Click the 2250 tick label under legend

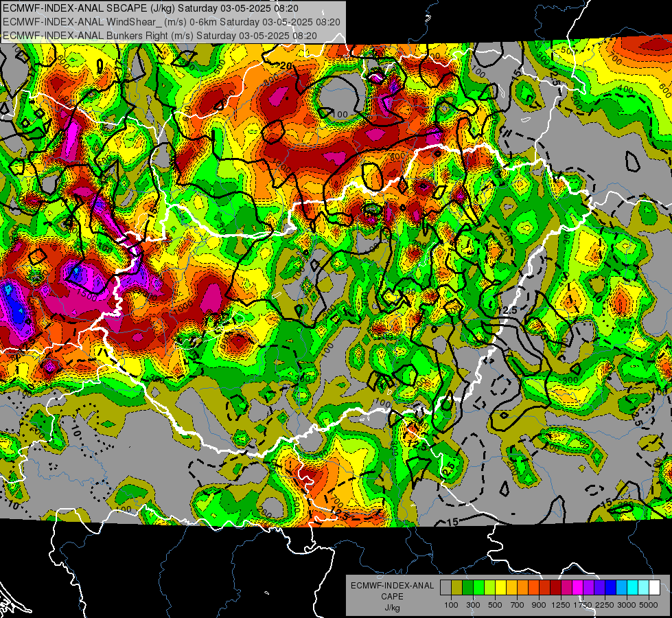(605, 605)
